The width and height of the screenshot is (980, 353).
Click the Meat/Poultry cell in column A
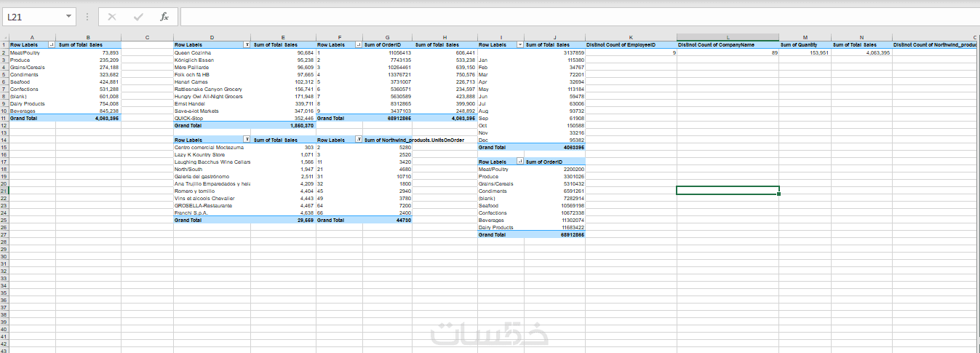click(x=32, y=52)
